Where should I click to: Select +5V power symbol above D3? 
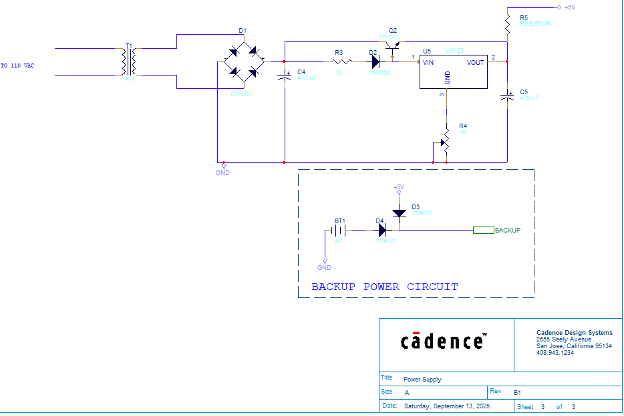399,189
